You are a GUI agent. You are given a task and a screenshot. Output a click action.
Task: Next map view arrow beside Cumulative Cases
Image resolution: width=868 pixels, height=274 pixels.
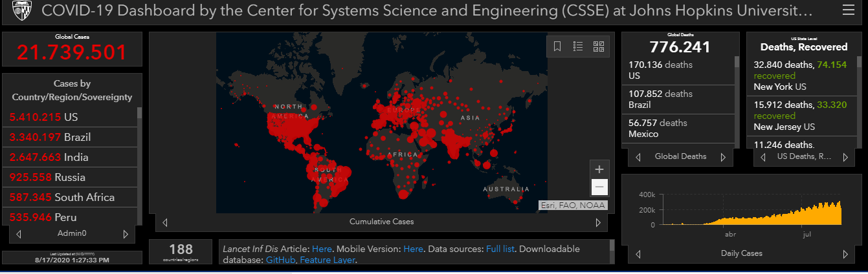pyautogui.click(x=598, y=222)
